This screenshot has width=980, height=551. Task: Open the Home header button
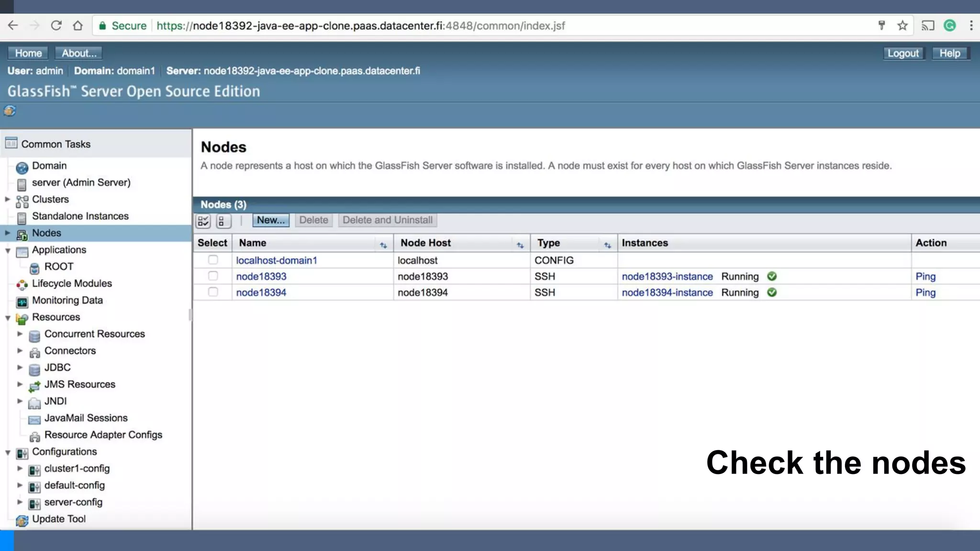28,53
